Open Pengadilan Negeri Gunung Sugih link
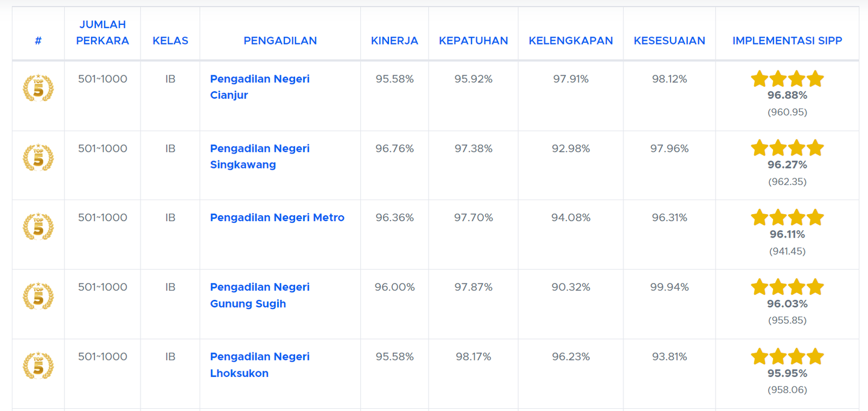This screenshot has width=868, height=411. pos(259,295)
